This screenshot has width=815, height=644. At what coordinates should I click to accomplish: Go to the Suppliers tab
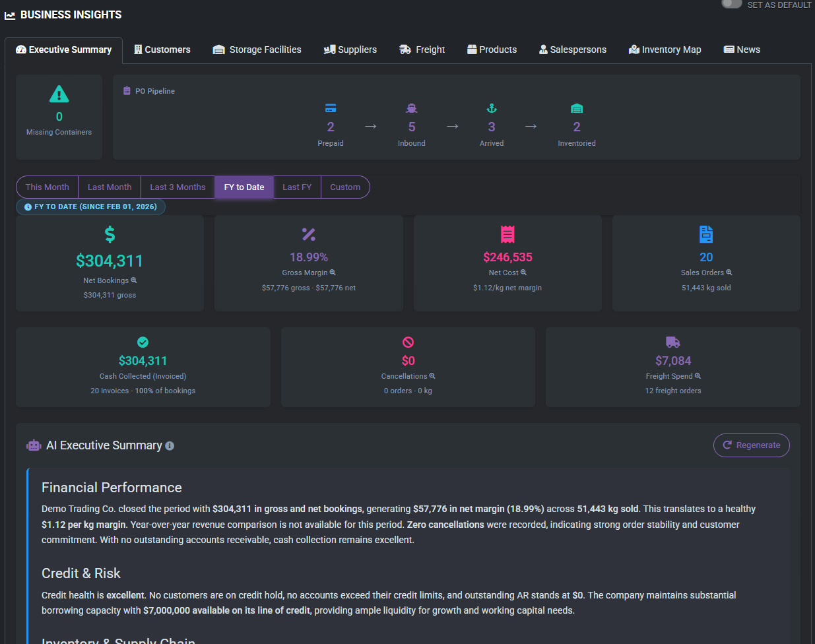click(350, 50)
